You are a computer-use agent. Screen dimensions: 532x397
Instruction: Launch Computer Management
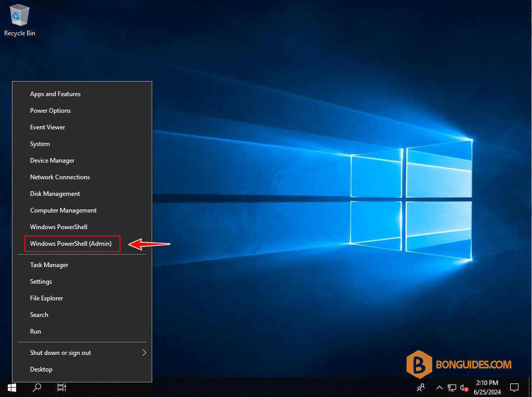point(82,210)
